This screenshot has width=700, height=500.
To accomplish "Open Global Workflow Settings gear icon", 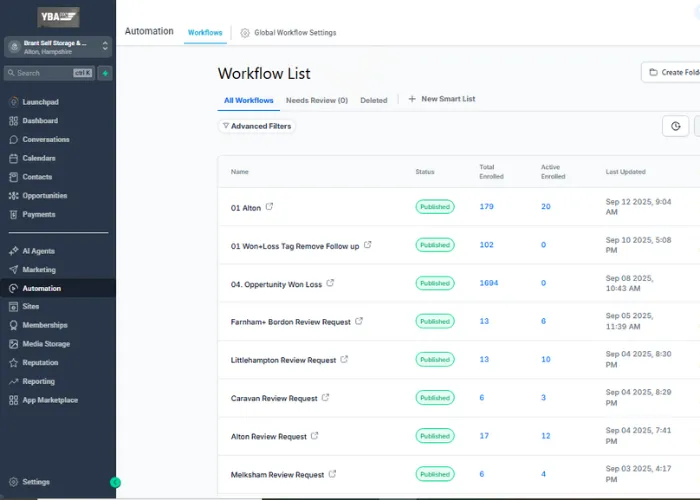I will 245,33.
